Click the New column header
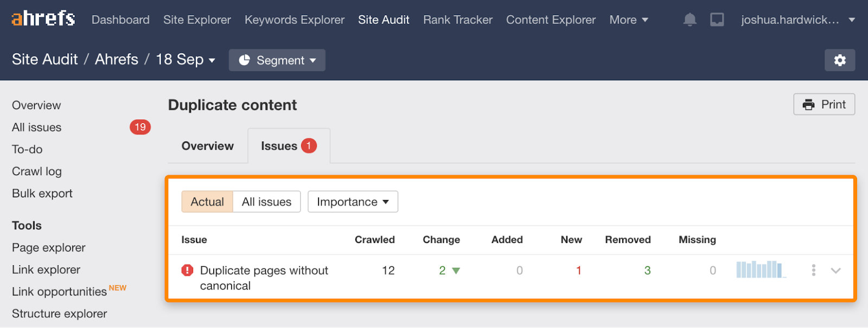 coord(571,240)
